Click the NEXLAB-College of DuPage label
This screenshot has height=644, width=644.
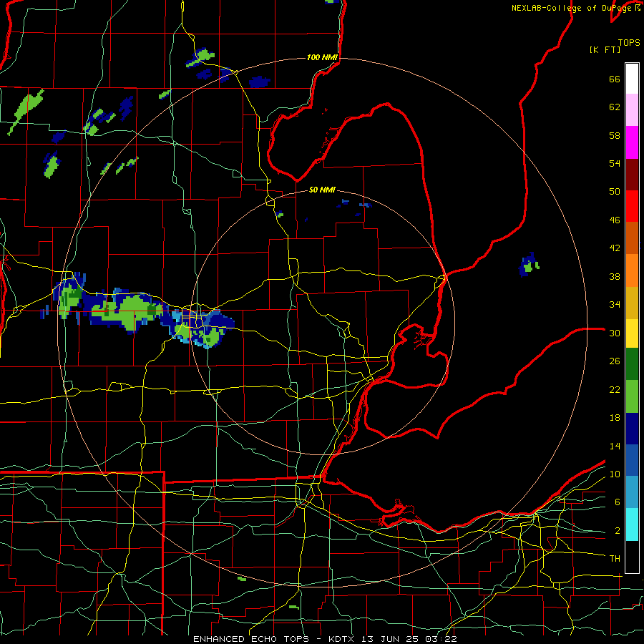(575, 8)
